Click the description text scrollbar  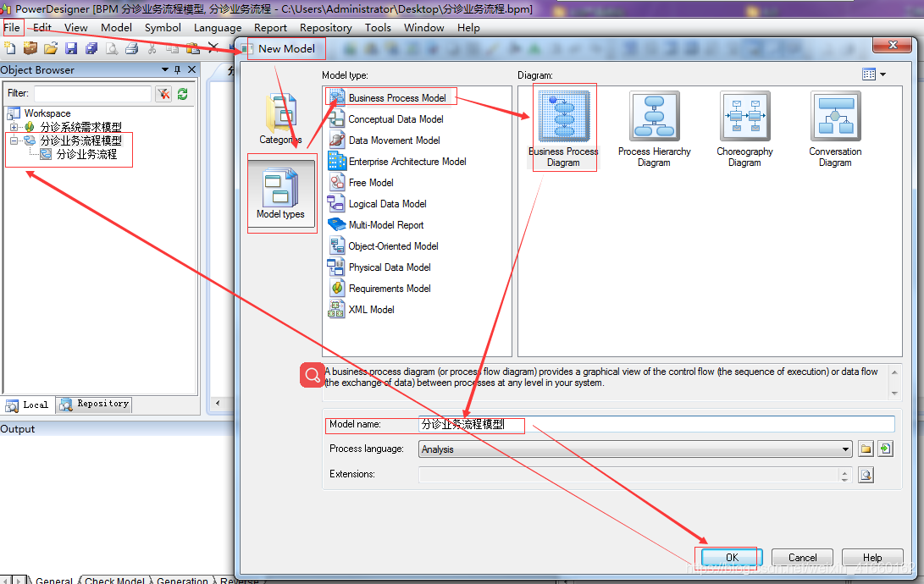tap(894, 382)
